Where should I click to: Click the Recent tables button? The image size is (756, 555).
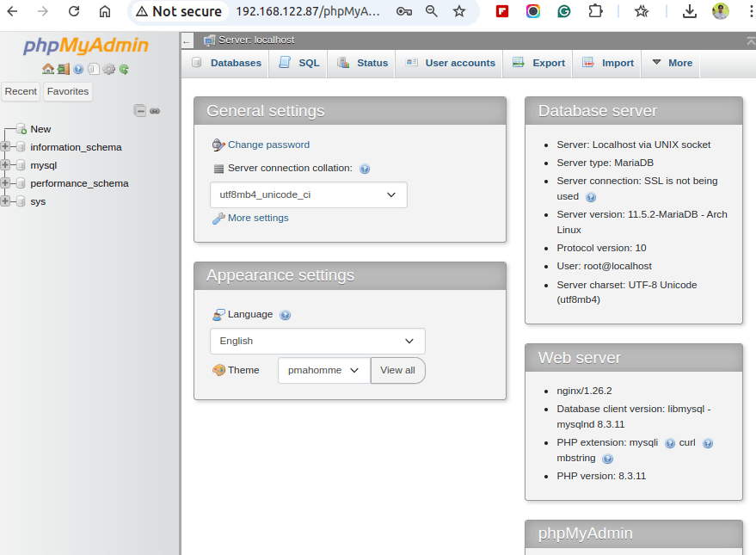click(21, 91)
